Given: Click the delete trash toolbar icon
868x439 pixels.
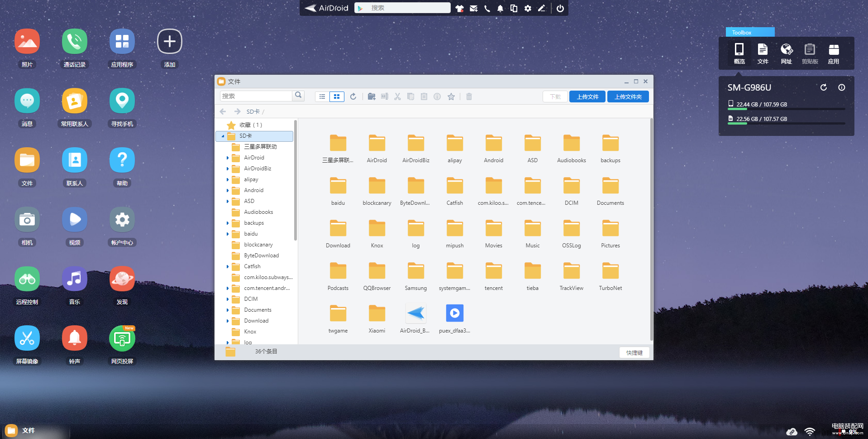Looking at the screenshot, I should 469,96.
